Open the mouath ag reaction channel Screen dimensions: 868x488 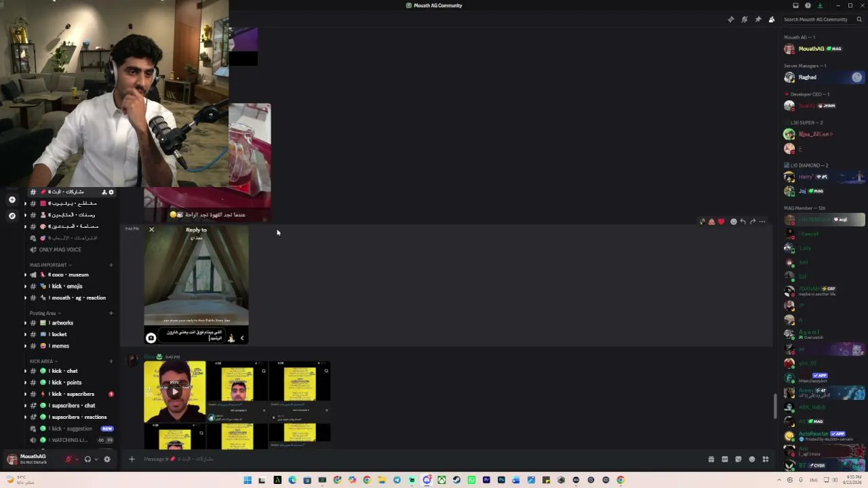coord(71,298)
